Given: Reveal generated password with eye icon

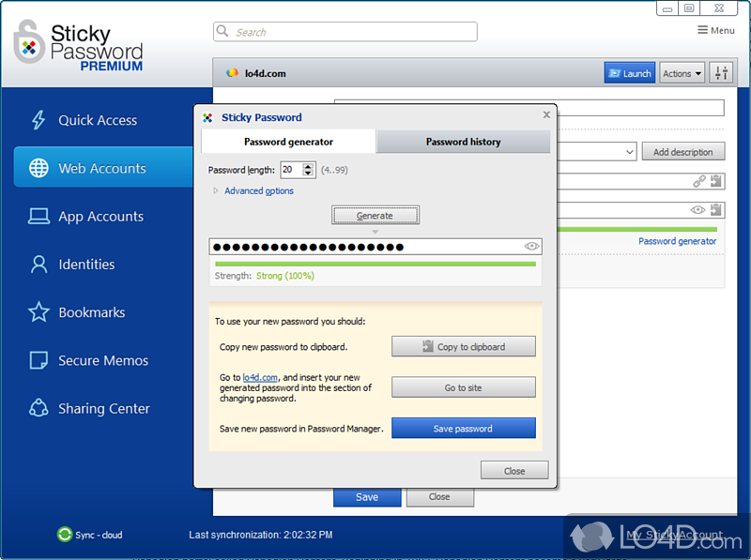Looking at the screenshot, I should (531, 246).
